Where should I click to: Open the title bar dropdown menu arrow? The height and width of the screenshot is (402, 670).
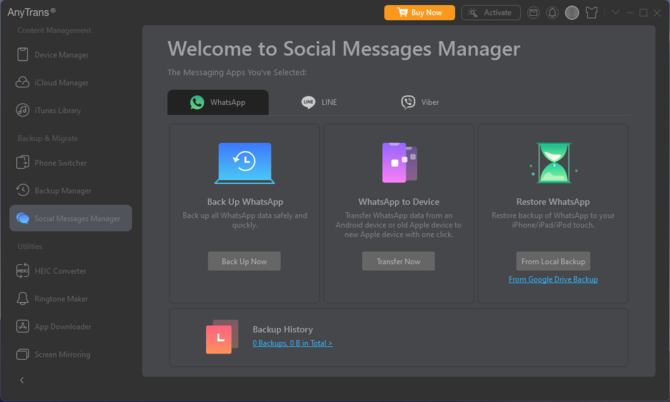615,12
